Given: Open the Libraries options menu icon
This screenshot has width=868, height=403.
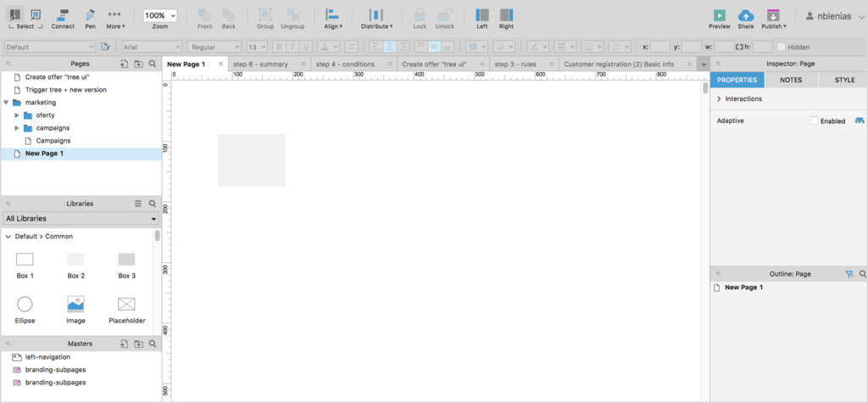Looking at the screenshot, I should point(138,204).
